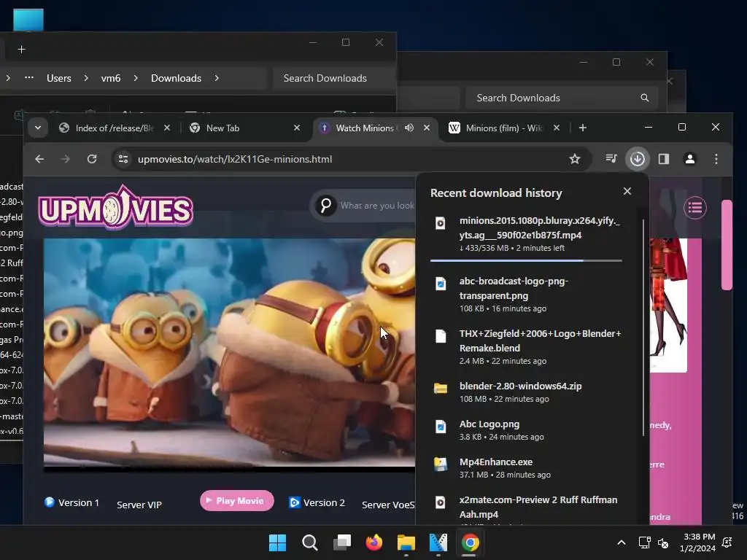Open Chrome side panel icon

(x=664, y=159)
